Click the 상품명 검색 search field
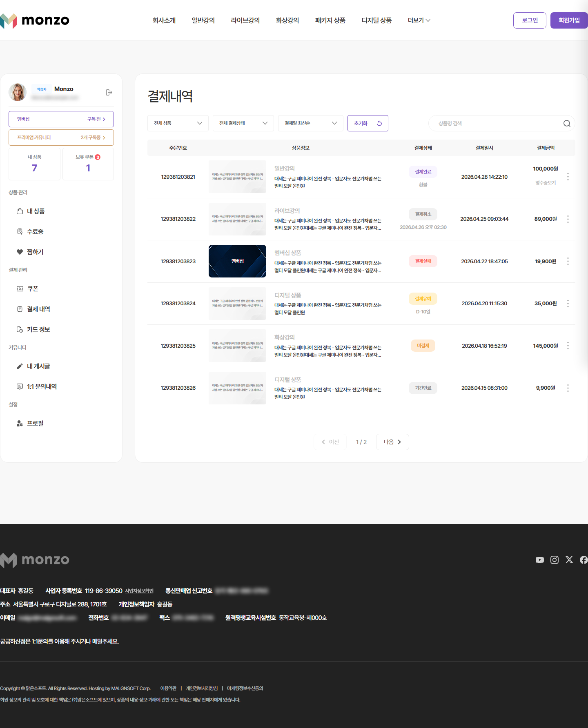 click(501, 123)
